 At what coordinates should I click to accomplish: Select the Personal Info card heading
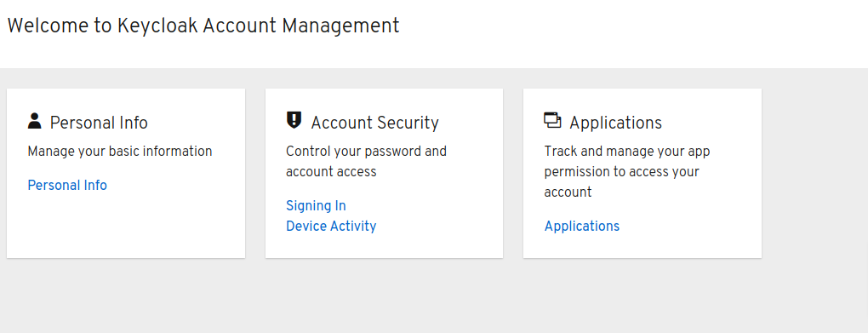coord(99,123)
